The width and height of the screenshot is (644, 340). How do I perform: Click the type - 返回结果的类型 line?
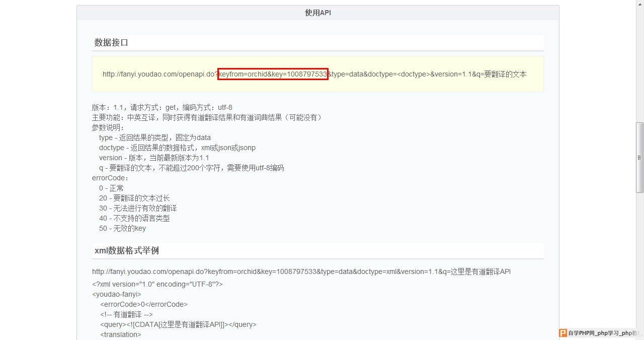click(155, 138)
